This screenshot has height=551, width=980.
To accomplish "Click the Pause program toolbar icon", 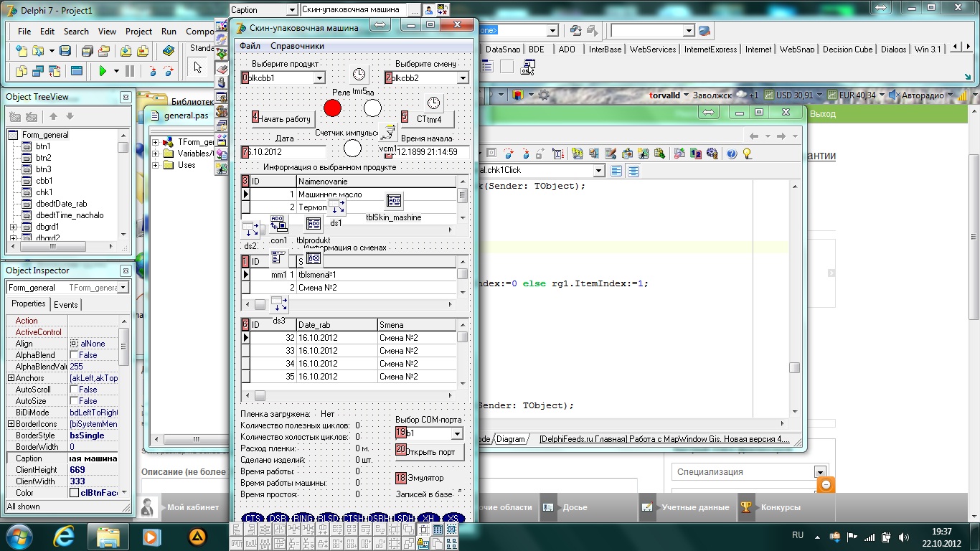I will (x=130, y=71).
